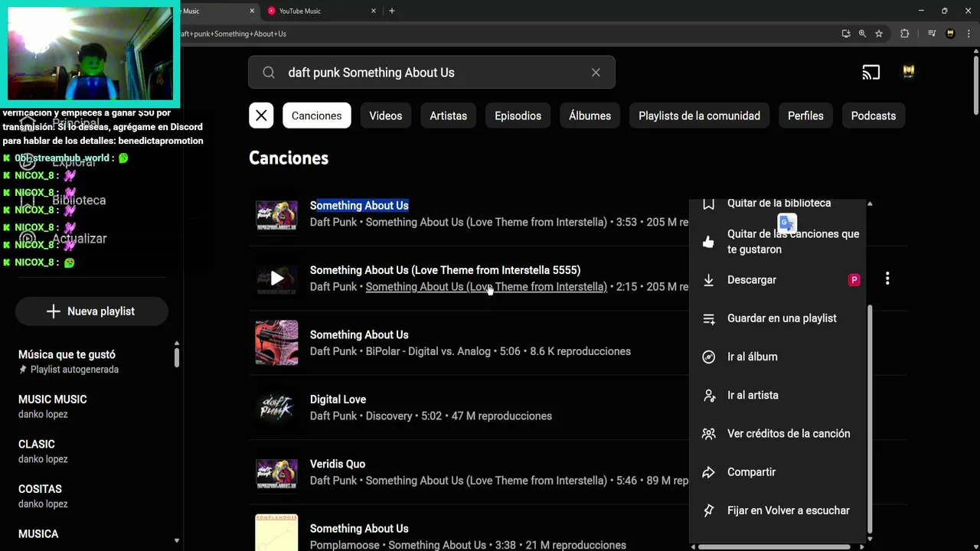
Task: Open BiPolar - Digital vs. Analog album link
Action: click(428, 351)
